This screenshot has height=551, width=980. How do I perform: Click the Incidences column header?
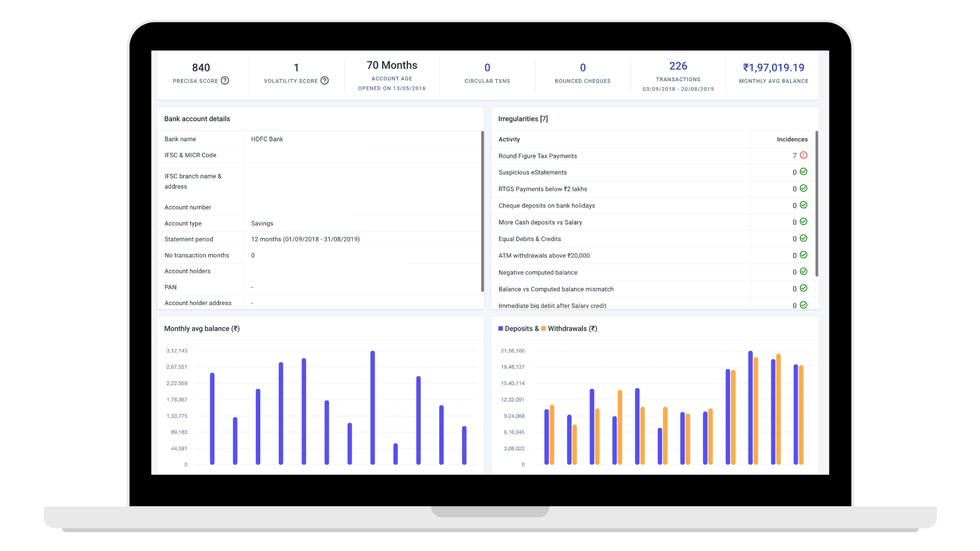[792, 139]
